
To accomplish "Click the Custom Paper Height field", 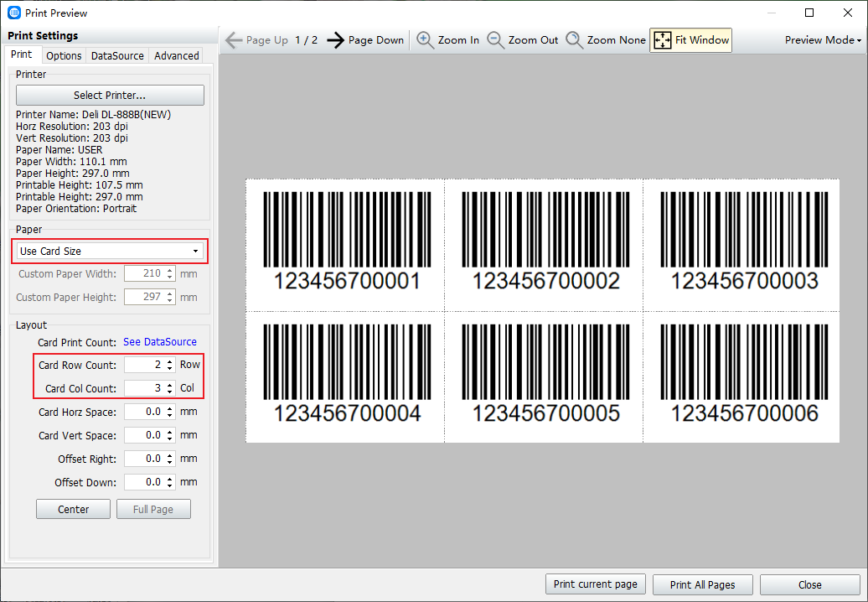I will 149,297.
